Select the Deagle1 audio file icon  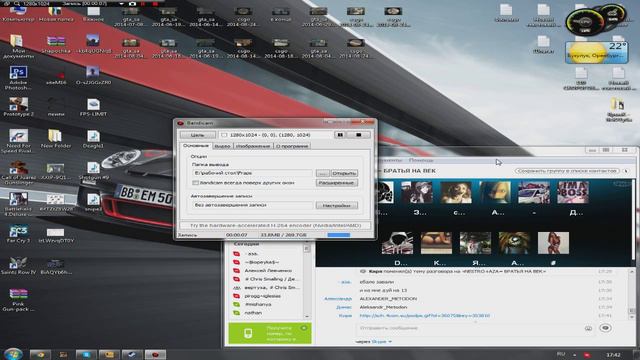(93, 139)
